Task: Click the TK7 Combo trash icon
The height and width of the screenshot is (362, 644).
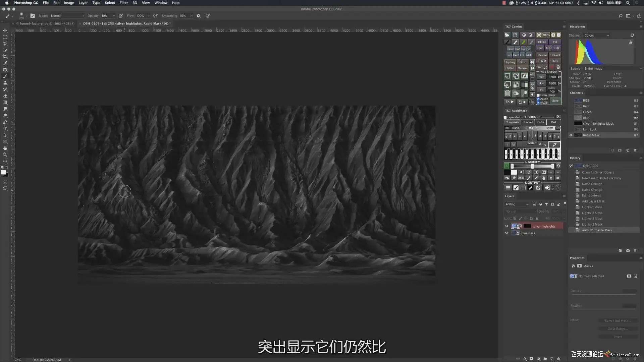Action: (507, 94)
